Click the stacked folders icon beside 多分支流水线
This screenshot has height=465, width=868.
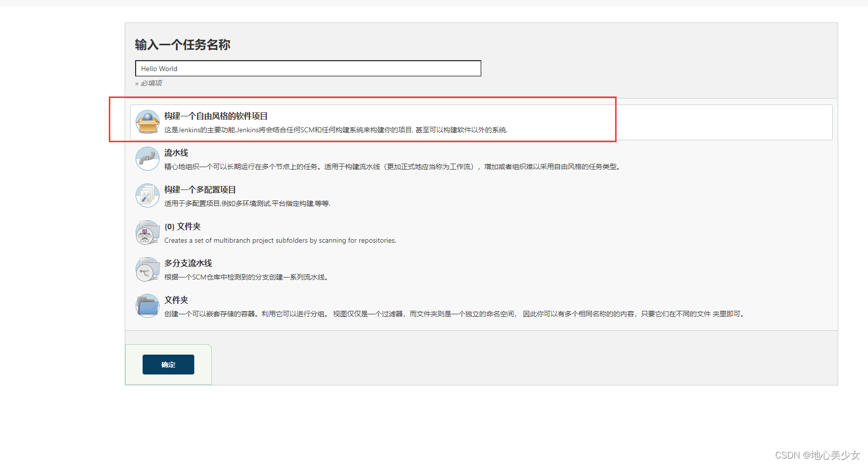point(147,269)
